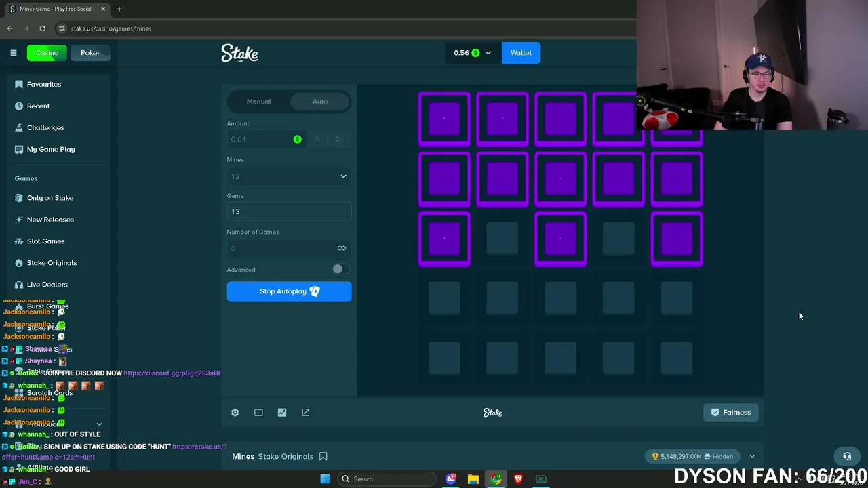Select the fifth tile in the second row
Viewport: 868px width, 488px height.
(677, 179)
